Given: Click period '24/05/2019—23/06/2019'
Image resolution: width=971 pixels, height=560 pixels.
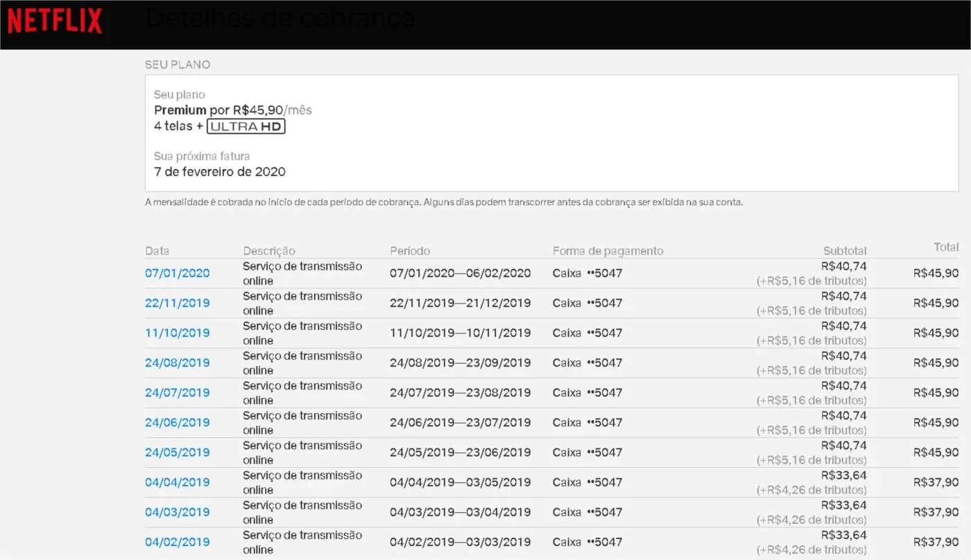Looking at the screenshot, I should [461, 452].
